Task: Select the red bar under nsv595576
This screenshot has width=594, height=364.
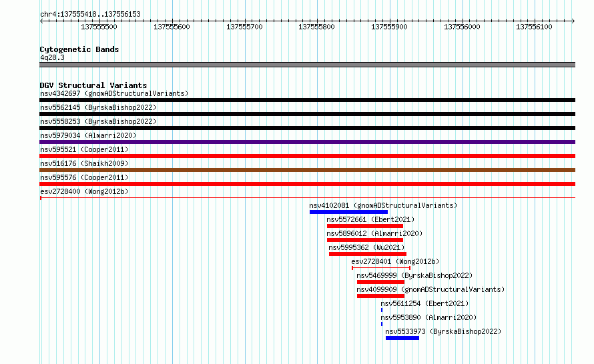Action: pos(307,184)
